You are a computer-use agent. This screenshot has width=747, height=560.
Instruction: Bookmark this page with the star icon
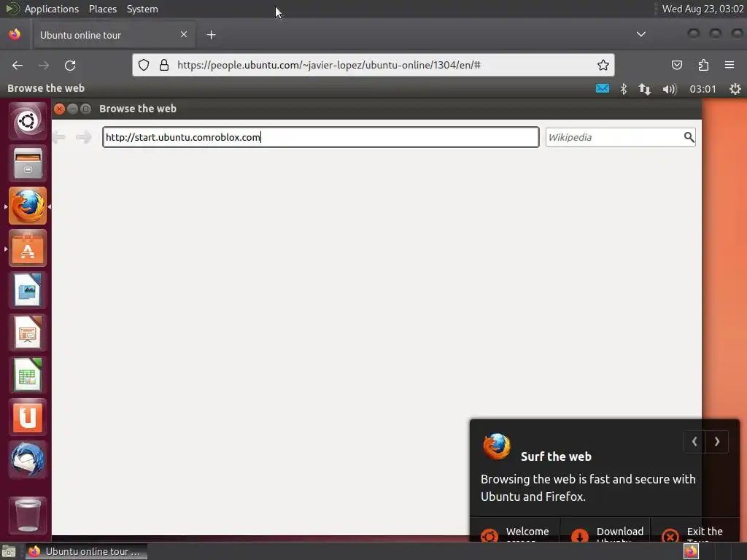[603, 65]
